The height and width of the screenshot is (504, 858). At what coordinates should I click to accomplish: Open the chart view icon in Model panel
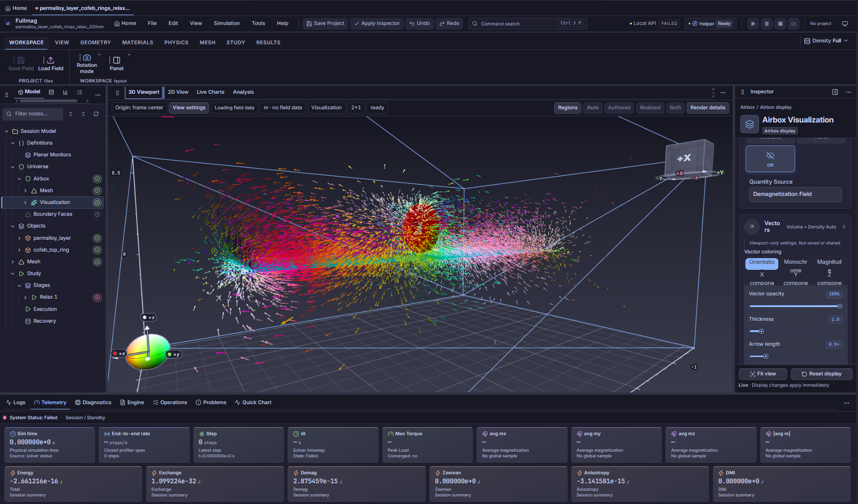pos(65,92)
